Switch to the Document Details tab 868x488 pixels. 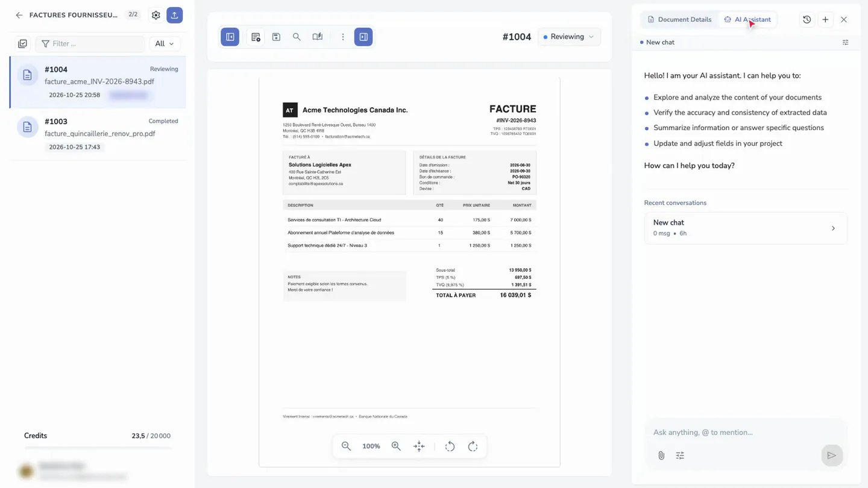(x=679, y=19)
